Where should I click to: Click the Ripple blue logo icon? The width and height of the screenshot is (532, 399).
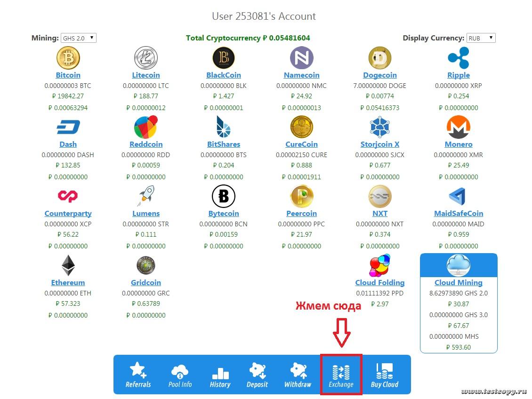[458, 58]
